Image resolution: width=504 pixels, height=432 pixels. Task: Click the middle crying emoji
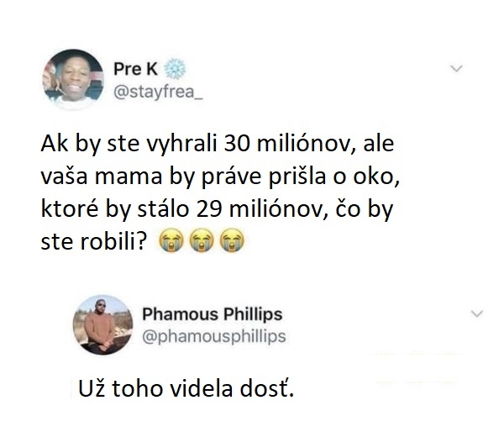point(202,240)
